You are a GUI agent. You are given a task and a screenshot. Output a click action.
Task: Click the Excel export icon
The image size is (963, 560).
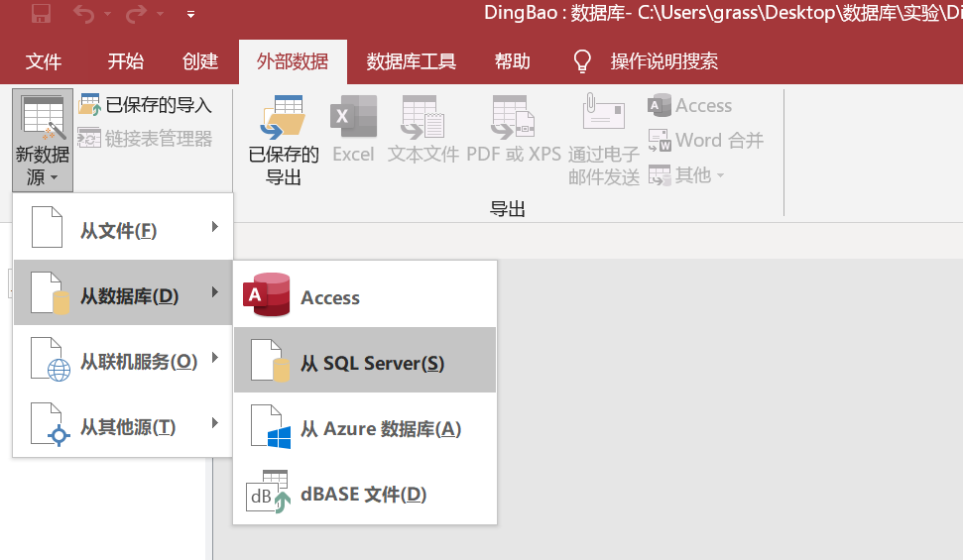(x=353, y=116)
